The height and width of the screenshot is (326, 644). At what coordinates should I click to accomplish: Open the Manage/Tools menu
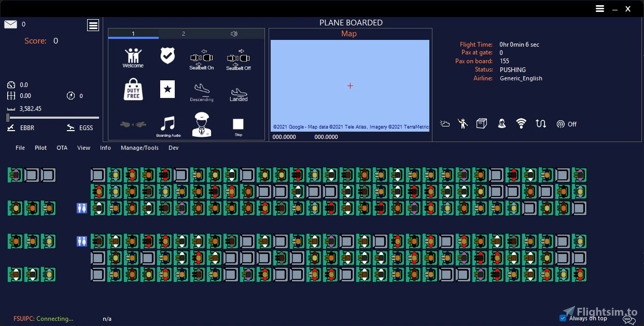(x=139, y=148)
